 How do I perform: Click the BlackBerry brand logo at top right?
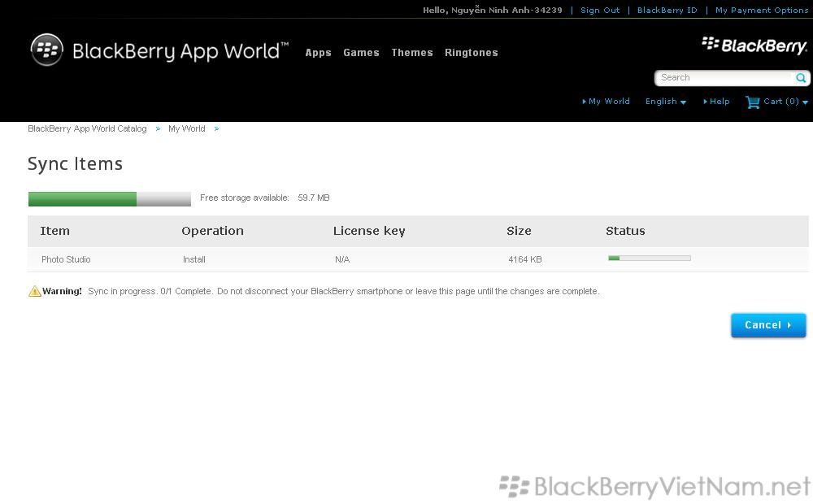coord(754,46)
